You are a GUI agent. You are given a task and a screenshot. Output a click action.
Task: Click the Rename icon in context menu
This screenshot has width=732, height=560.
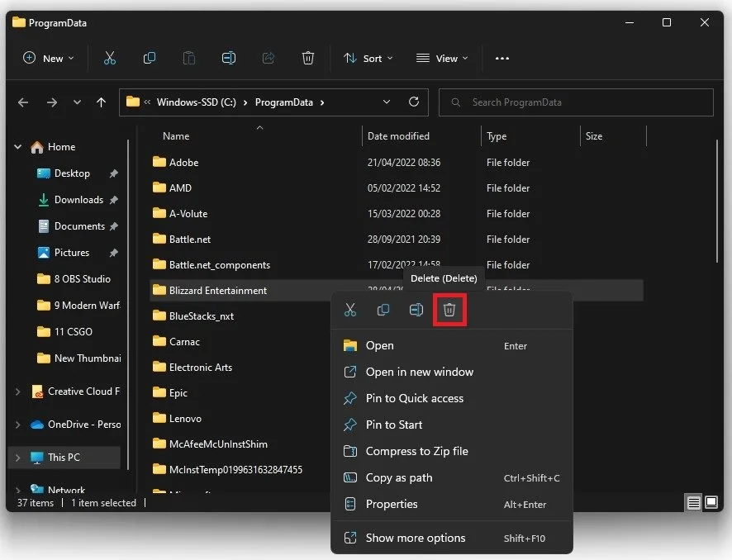(416, 310)
